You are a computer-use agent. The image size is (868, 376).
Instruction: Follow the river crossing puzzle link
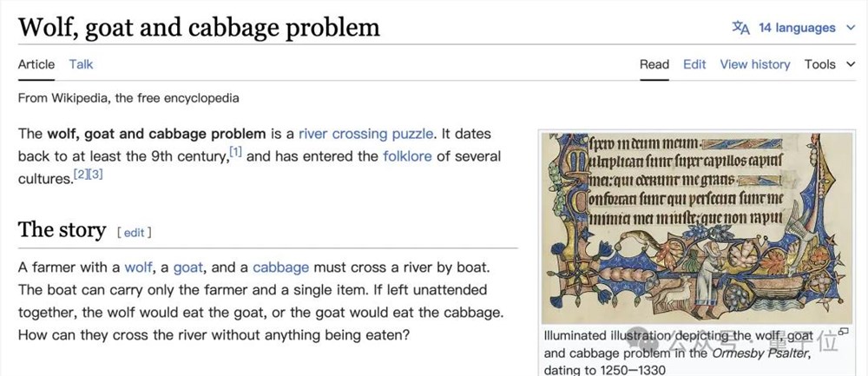pyautogui.click(x=365, y=134)
